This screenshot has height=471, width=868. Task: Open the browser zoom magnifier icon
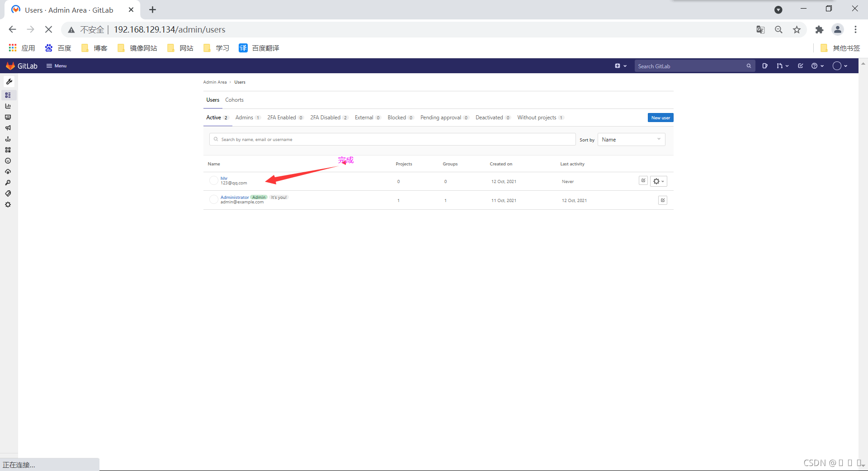[778, 29]
